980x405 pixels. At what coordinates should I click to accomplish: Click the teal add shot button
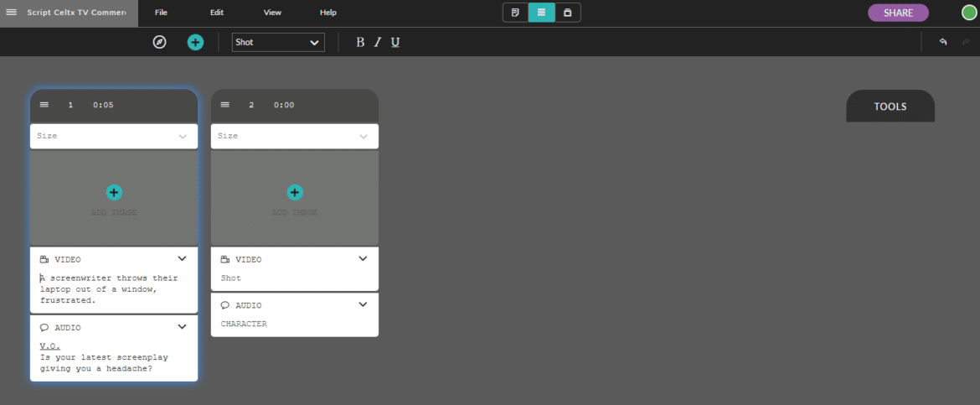(x=195, y=42)
